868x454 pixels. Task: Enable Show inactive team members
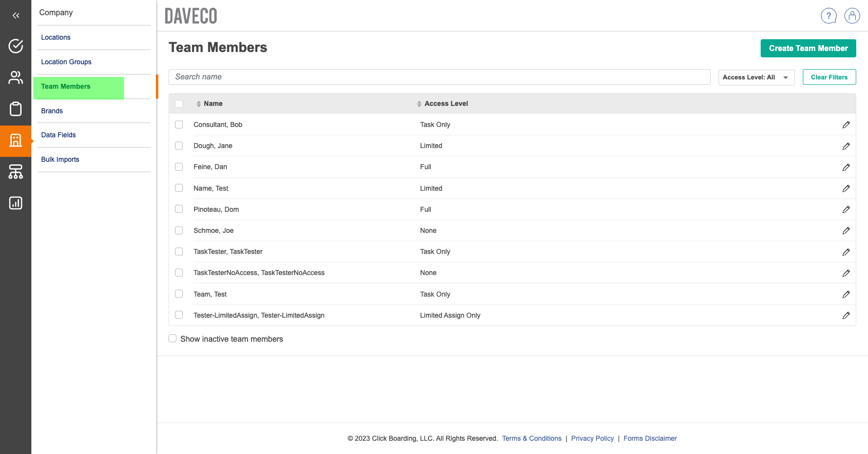pos(173,339)
